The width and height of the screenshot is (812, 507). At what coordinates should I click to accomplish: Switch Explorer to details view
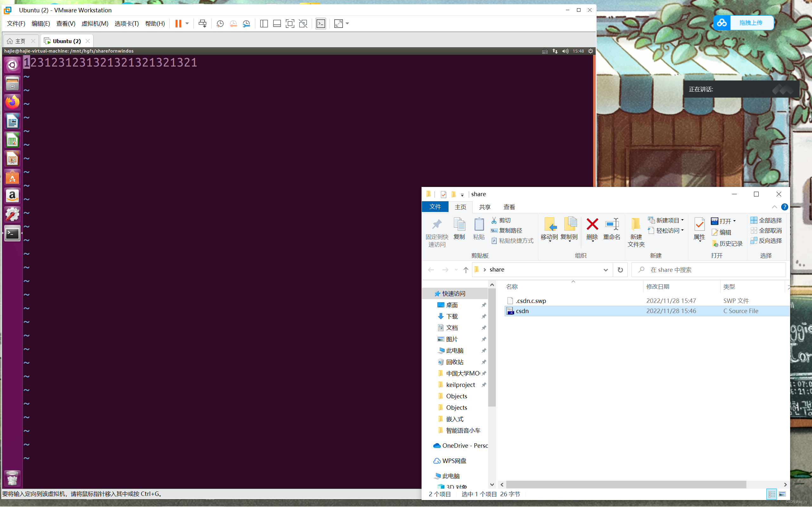(x=772, y=494)
